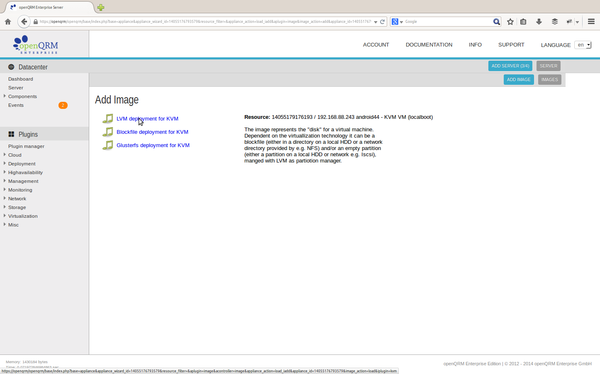Image resolution: width=600 pixels, height=374 pixels.
Task: Select the openQRM Enterprise Server browser tab
Action: point(49,7)
